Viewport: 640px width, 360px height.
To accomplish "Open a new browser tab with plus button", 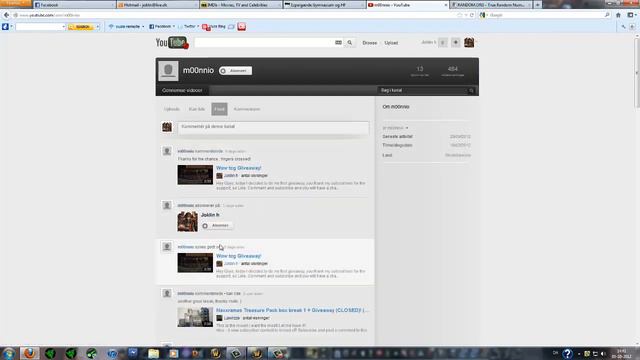I will click(x=538, y=5).
